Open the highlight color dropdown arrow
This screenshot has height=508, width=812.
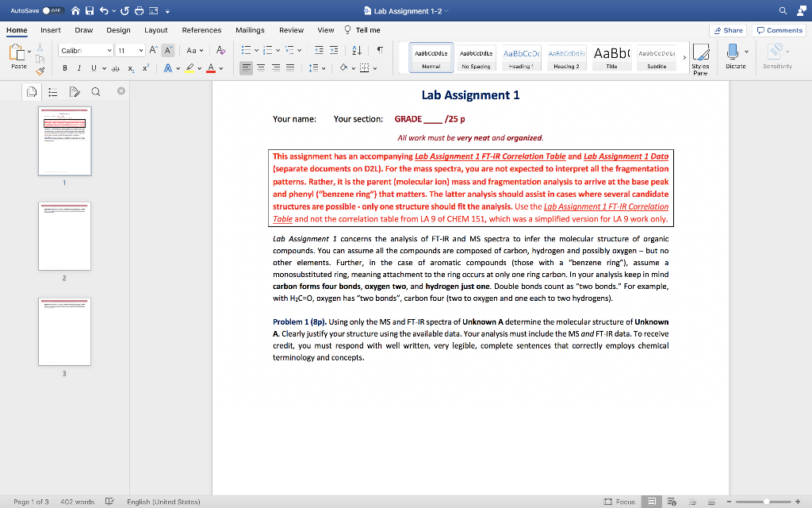tap(199, 68)
